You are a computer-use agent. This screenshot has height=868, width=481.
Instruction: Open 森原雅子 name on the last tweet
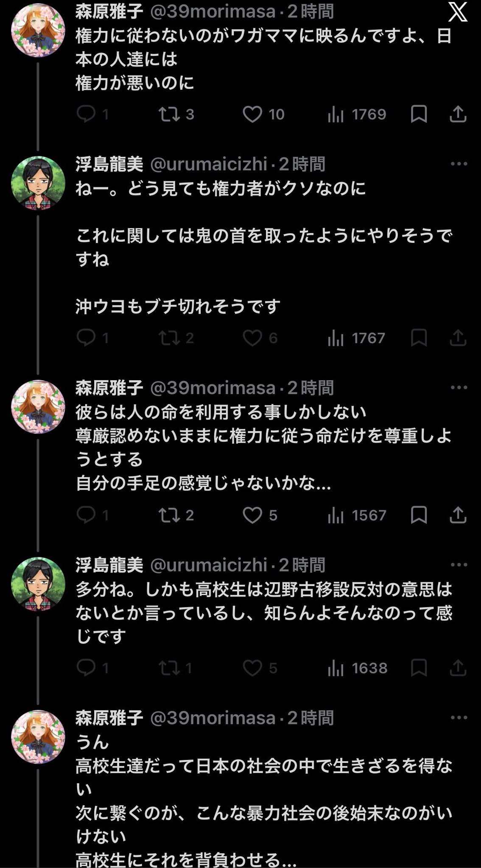(x=109, y=718)
